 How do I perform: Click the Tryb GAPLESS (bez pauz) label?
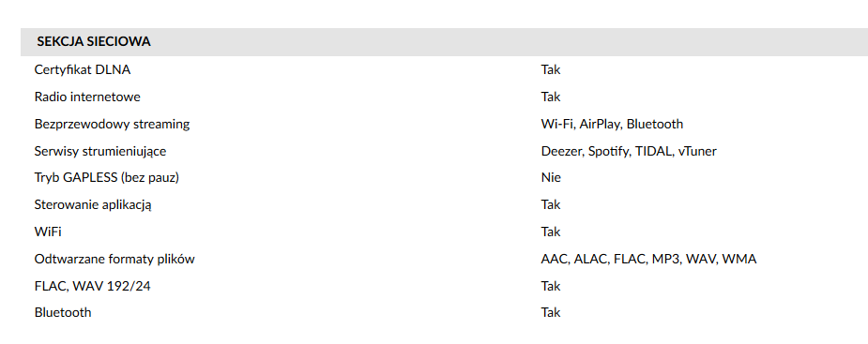[x=107, y=177]
